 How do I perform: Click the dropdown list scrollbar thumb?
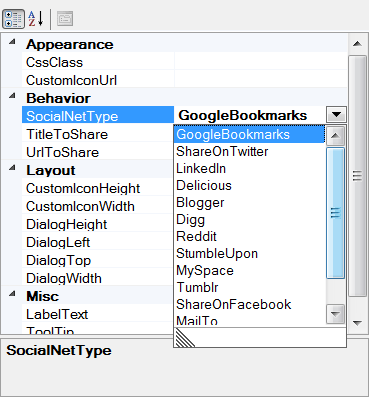335,213
